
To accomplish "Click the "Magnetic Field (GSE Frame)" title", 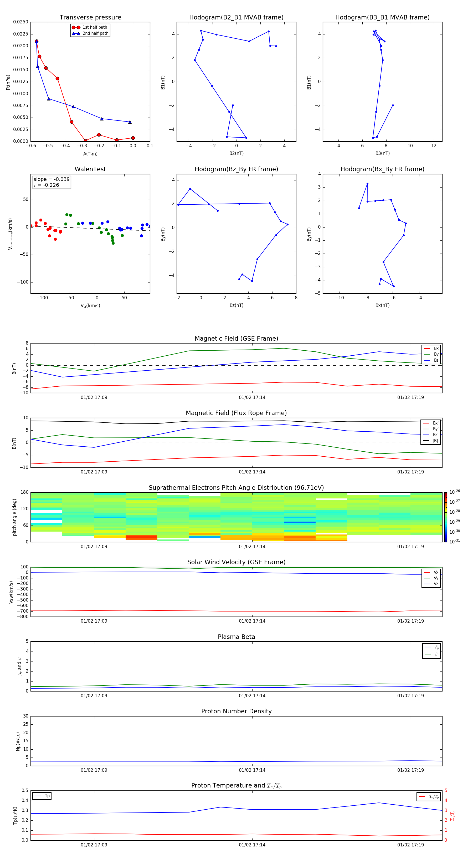I will [236, 339].
